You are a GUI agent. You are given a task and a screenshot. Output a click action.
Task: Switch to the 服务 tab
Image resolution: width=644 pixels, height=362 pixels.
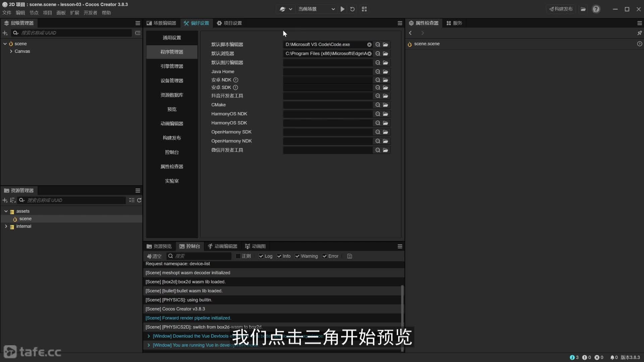[x=454, y=23]
